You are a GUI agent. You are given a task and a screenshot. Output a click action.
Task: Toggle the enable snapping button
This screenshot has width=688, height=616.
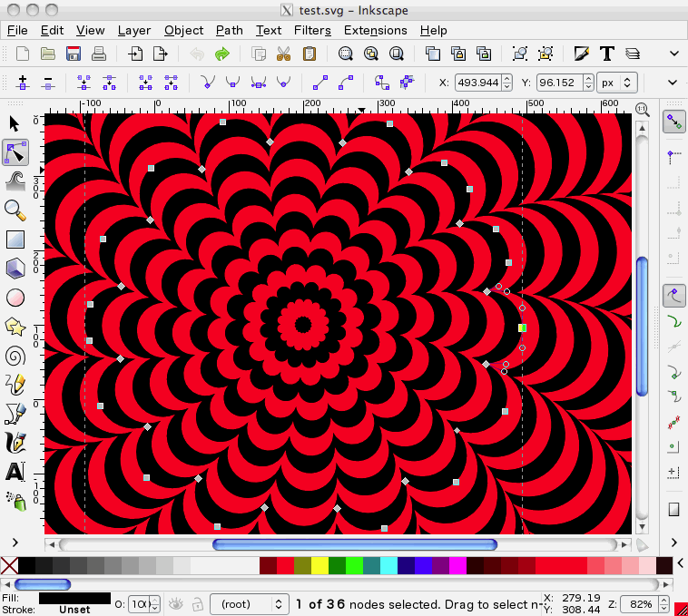point(674,122)
